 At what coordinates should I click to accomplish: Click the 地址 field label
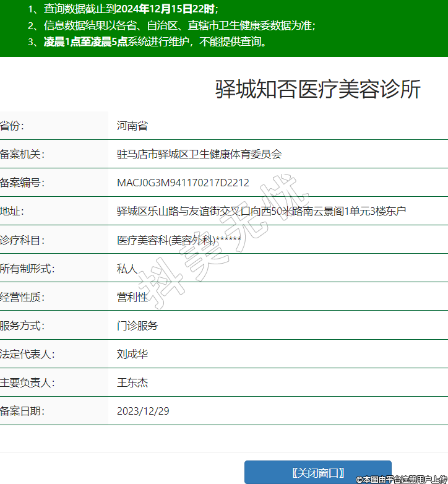pos(12,211)
